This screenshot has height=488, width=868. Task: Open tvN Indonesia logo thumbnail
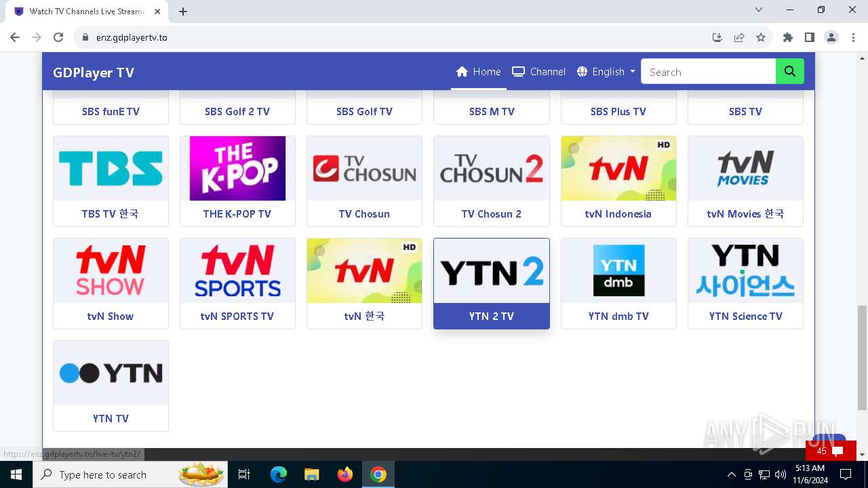point(618,168)
